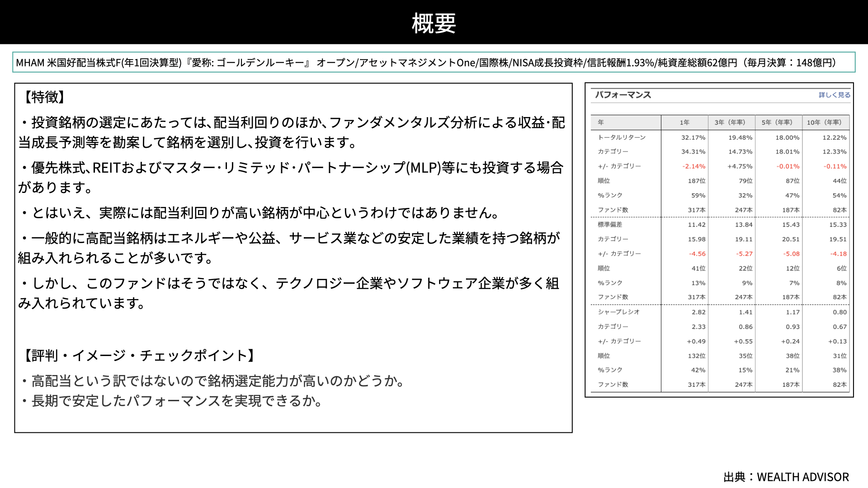Select the 187位 one-year return rank
The width and height of the screenshot is (868, 488).
[697, 181]
